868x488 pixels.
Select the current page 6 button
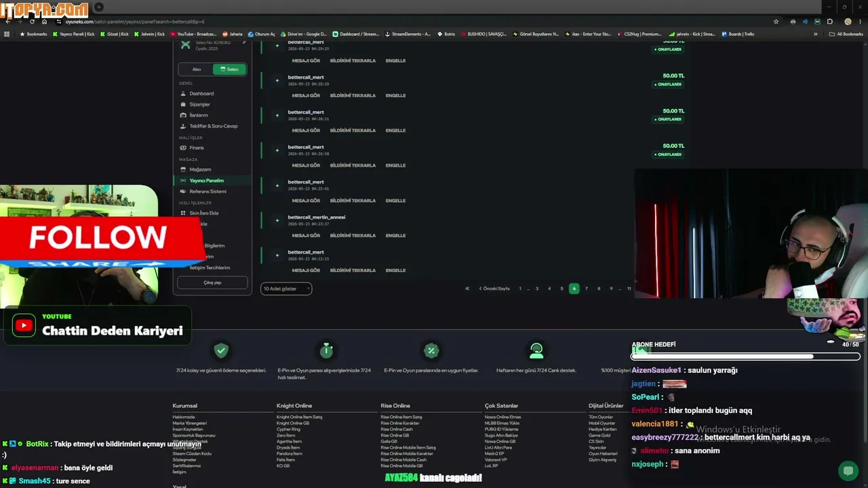574,289
